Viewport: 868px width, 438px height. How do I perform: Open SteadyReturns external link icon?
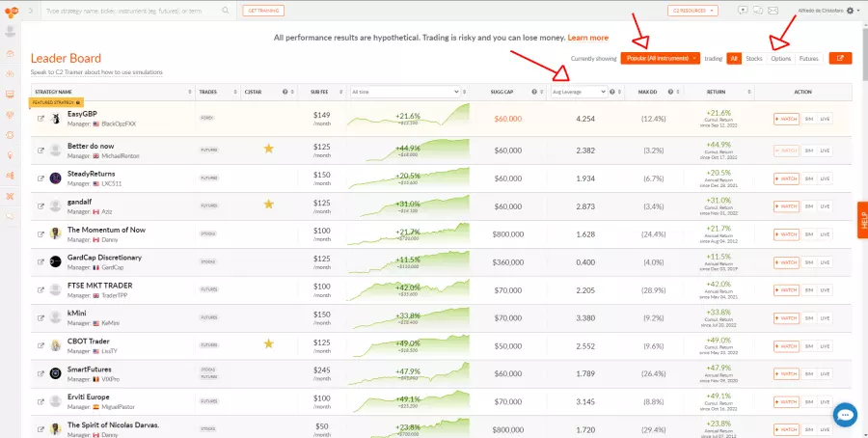point(41,178)
